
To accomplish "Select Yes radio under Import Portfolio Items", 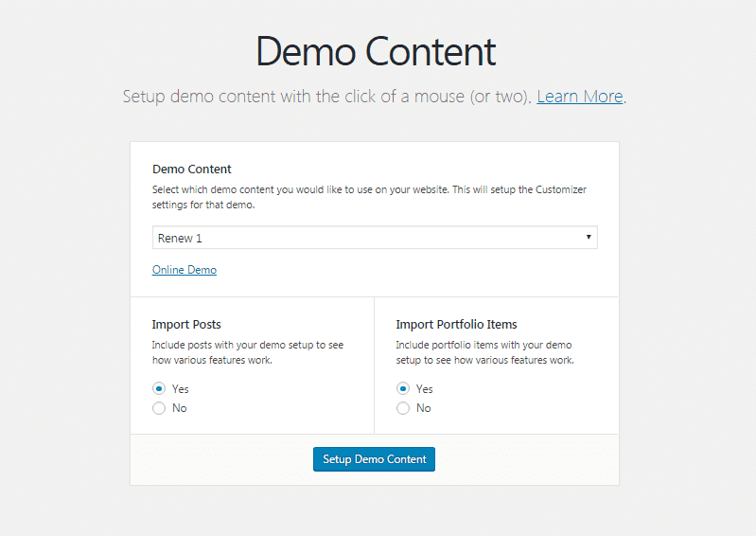I will click(403, 389).
